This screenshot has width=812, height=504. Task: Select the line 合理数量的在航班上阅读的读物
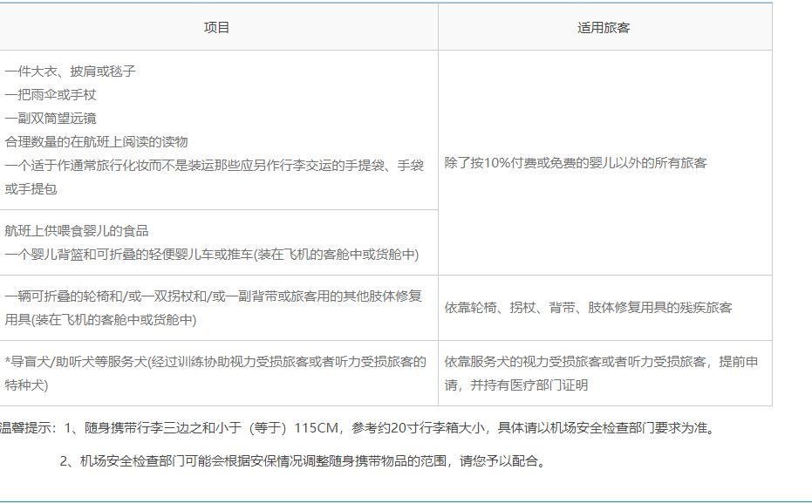[x=96, y=141]
